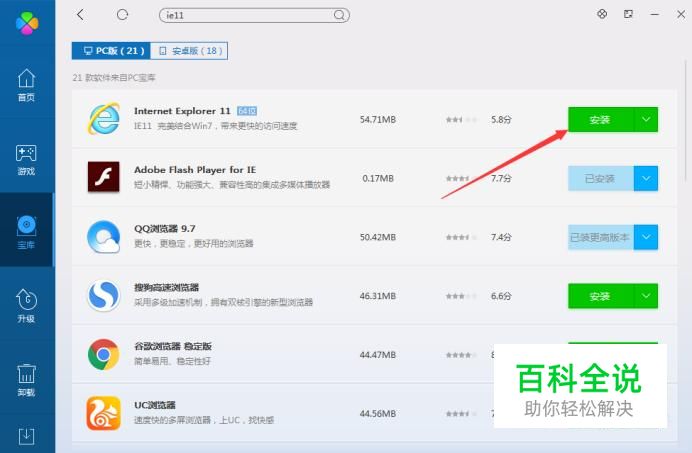Click the IE11 完美结合Win7 description text

tap(216, 126)
